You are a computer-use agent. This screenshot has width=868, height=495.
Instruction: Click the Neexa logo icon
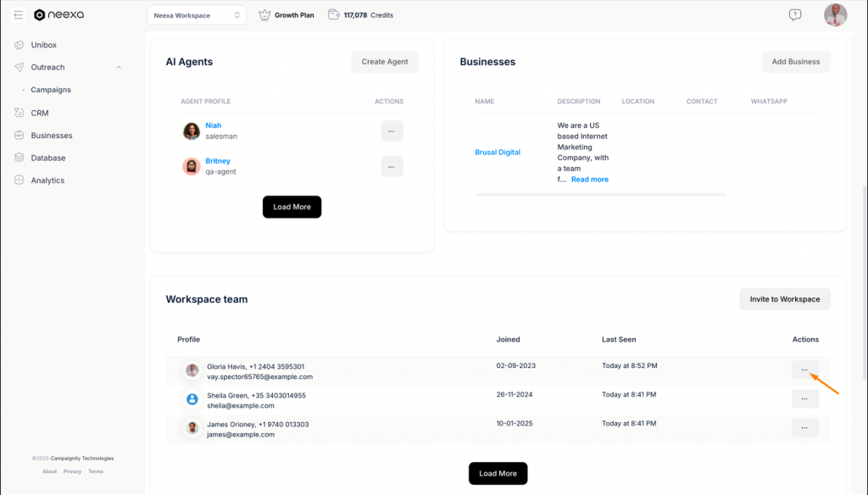point(39,15)
